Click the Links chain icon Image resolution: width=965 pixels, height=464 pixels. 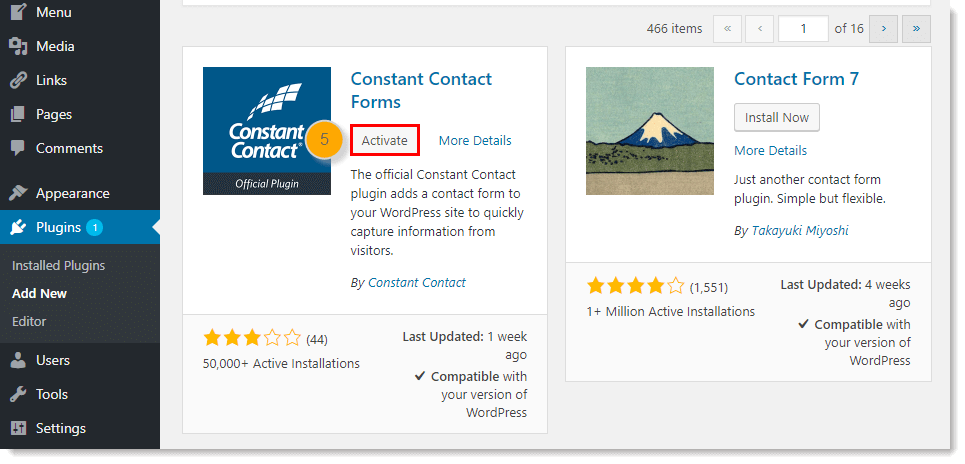[18, 80]
